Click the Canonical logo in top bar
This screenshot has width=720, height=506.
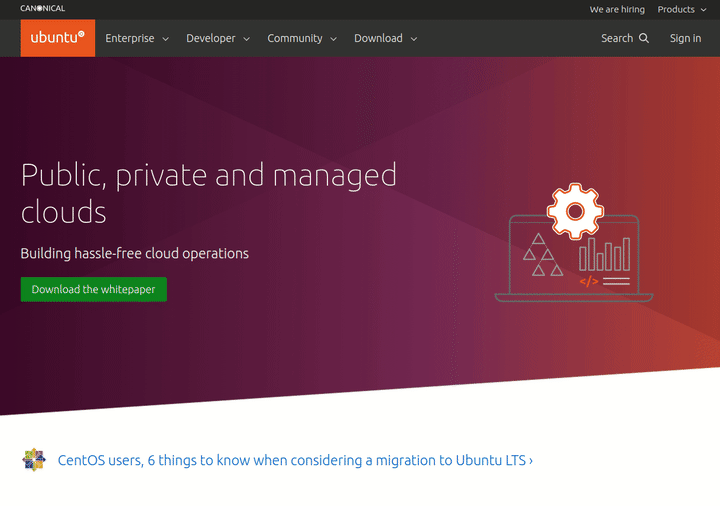point(43,8)
